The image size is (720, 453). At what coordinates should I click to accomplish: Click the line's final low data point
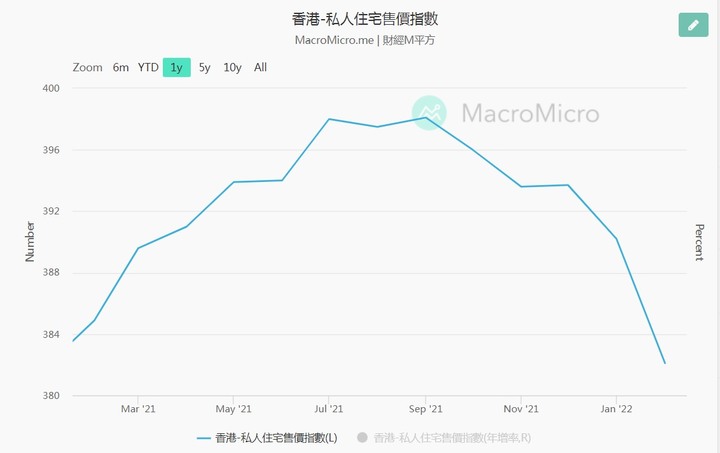coord(664,363)
